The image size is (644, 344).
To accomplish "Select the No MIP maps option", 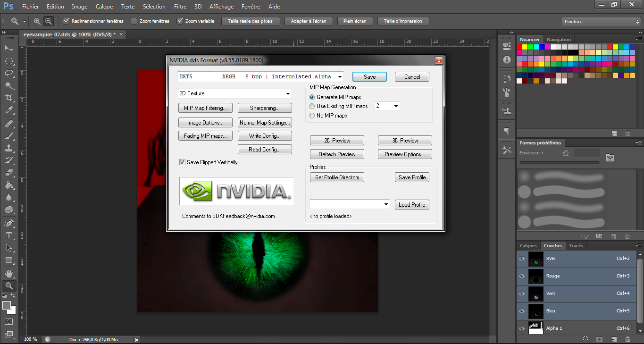I will point(312,116).
